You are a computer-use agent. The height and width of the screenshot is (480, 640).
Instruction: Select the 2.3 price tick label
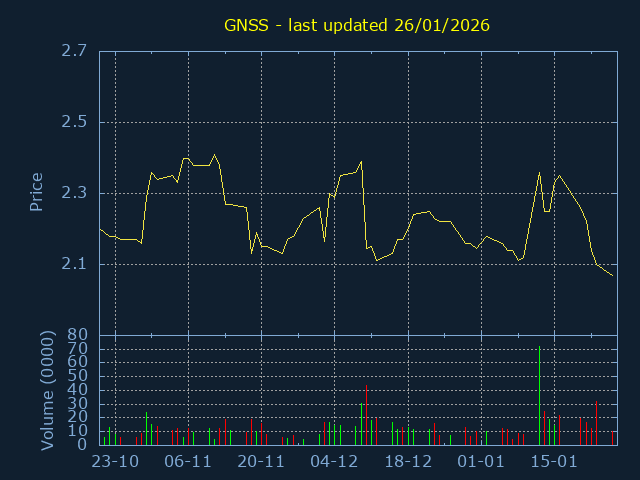(73, 193)
